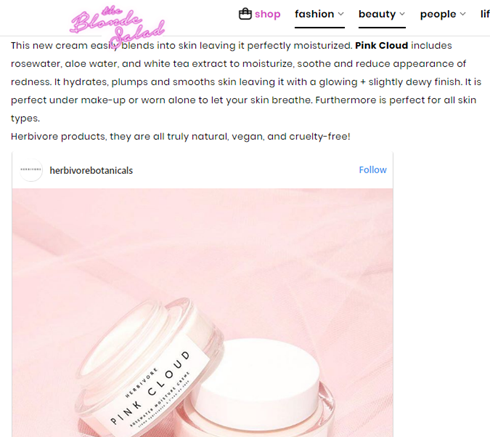This screenshot has height=437, width=490.
Task: Click the shop link
Action: coord(268,14)
